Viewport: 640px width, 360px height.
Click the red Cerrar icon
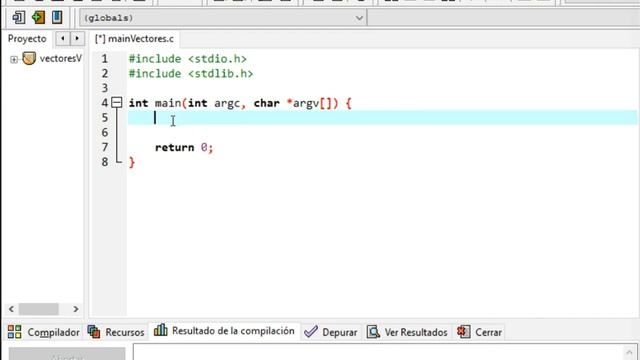[x=463, y=332]
